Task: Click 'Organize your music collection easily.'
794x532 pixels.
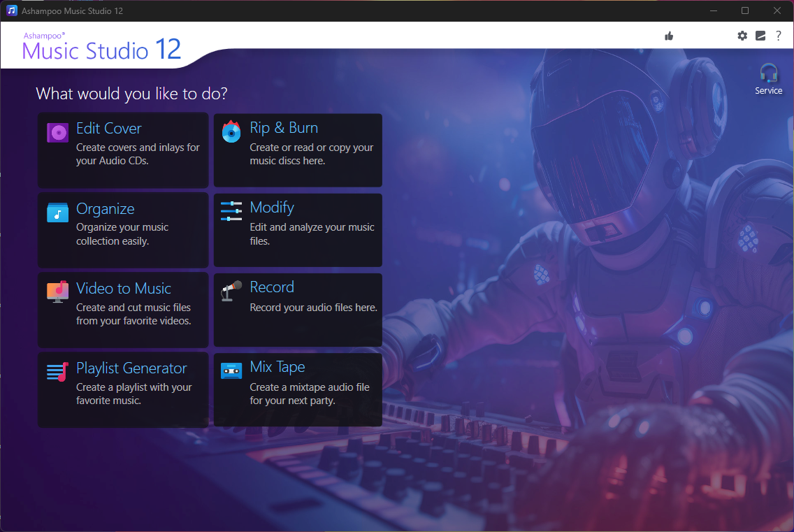Action: [x=122, y=234]
